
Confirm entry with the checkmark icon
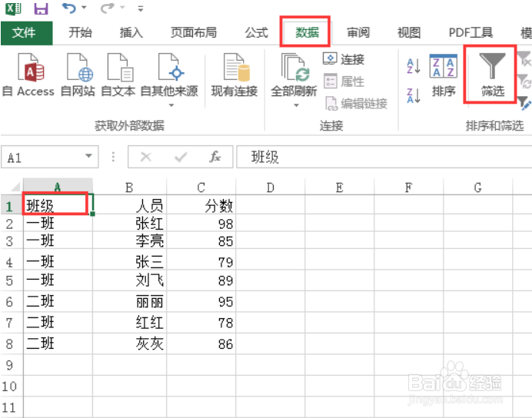pos(181,157)
